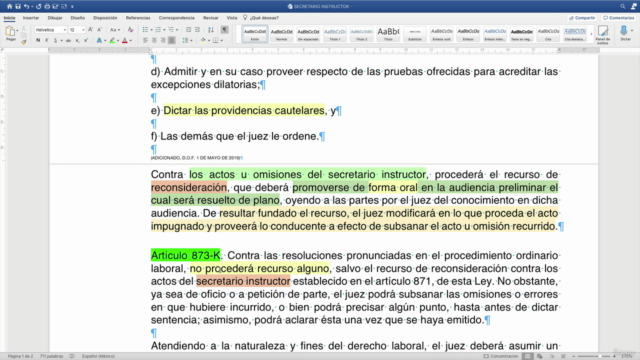Copy formatting with the format painter
The width and height of the screenshot is (640, 360).
tap(24, 41)
